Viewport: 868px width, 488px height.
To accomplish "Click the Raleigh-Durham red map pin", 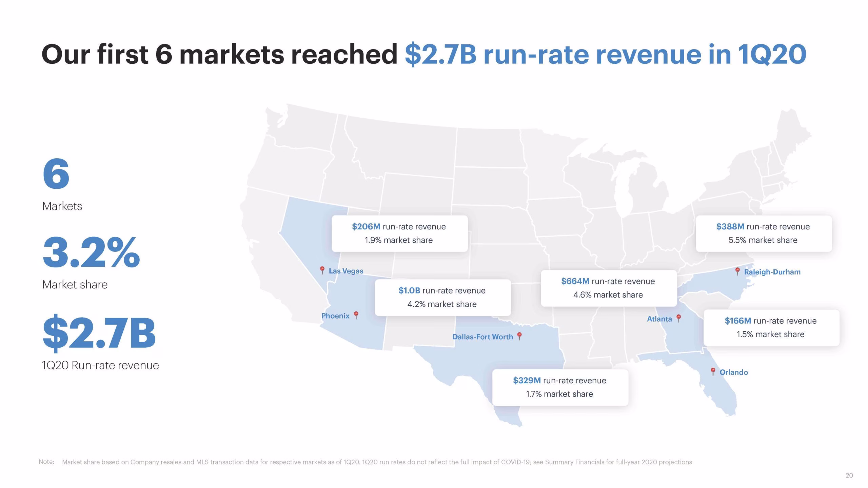I will [737, 271].
